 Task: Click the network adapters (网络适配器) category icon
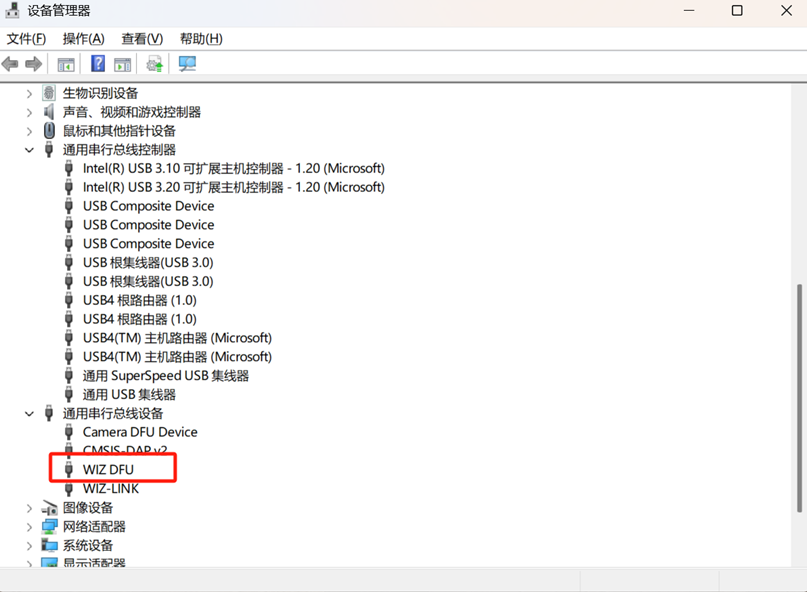(49, 527)
